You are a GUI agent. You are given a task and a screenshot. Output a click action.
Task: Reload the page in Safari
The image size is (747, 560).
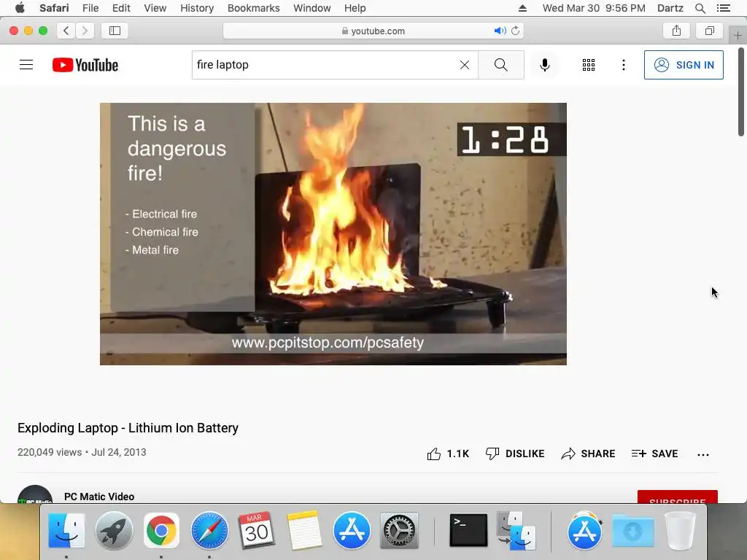click(515, 31)
